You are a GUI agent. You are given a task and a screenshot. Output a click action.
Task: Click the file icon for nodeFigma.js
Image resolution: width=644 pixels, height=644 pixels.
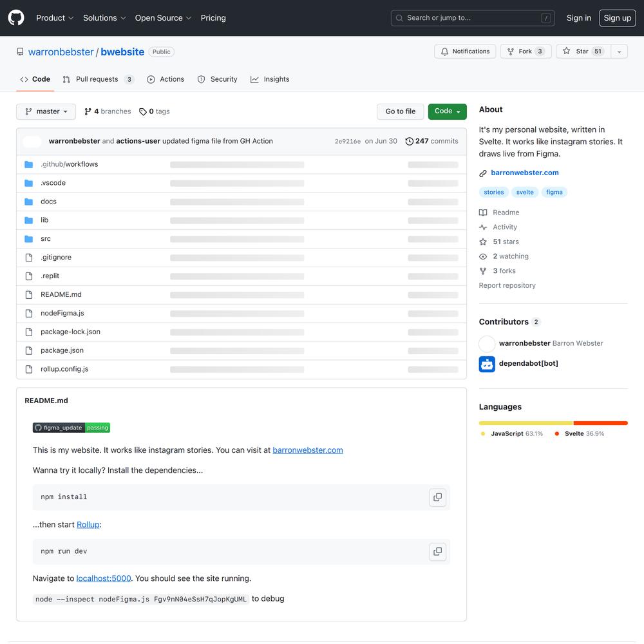click(x=29, y=314)
